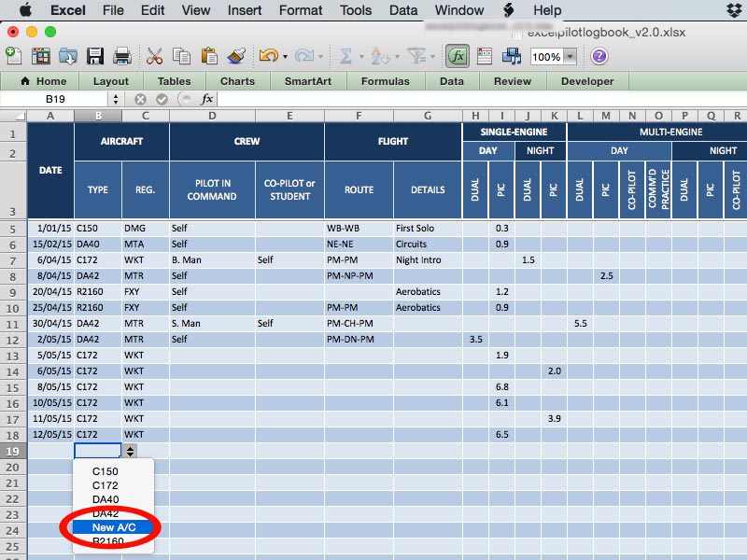The width and height of the screenshot is (747, 560).
Task: Undo the last action with the undo icon
Action: [x=268, y=58]
